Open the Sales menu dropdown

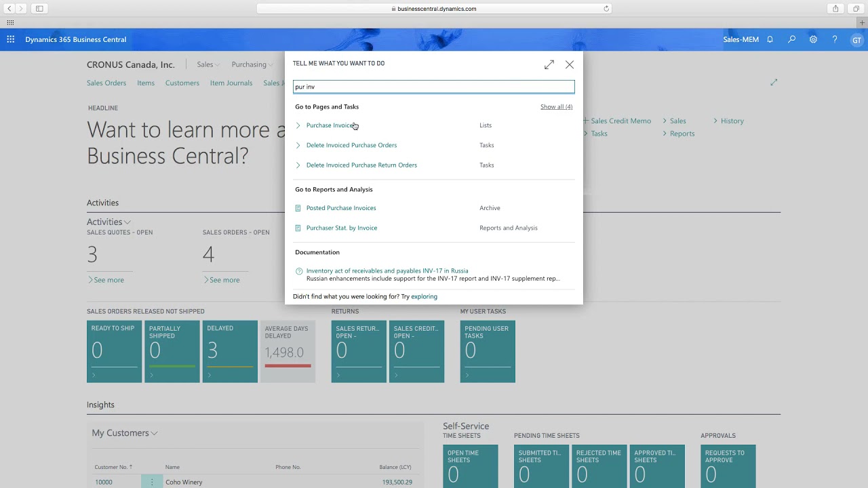tap(208, 64)
